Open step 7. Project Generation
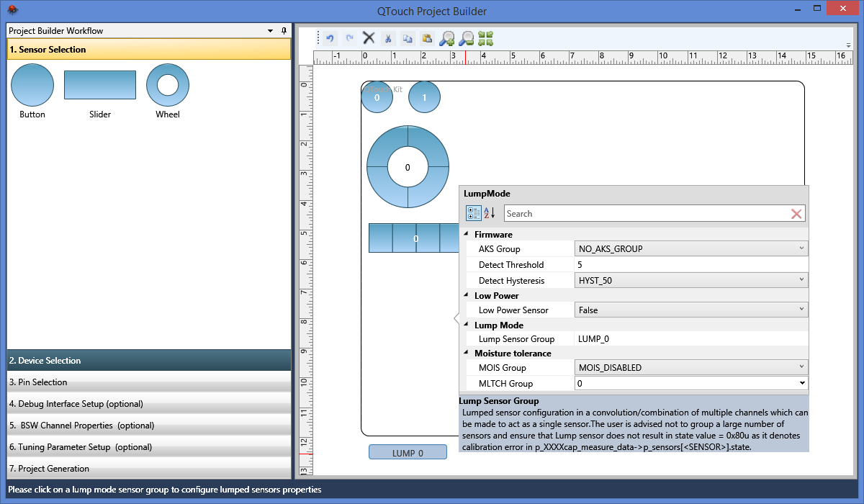Screen dimensions: 864x504 coord(149,469)
